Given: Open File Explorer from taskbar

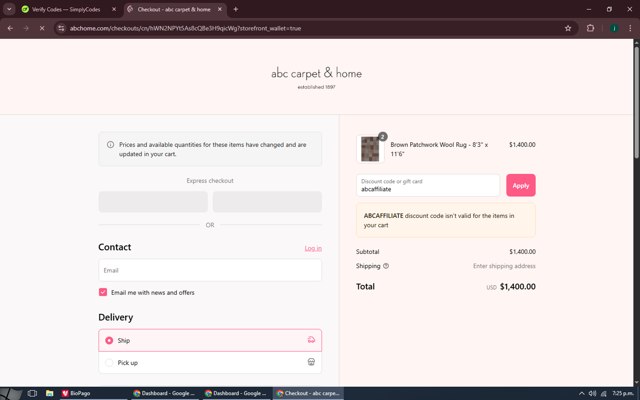Looking at the screenshot, I should coord(49,393).
